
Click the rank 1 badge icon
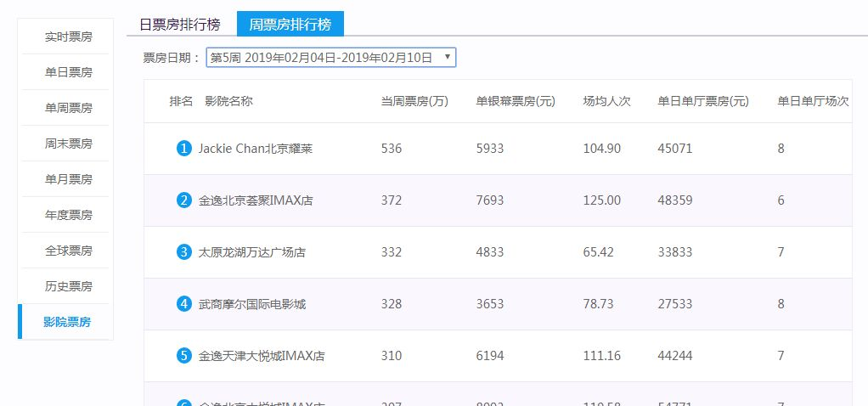(183, 149)
